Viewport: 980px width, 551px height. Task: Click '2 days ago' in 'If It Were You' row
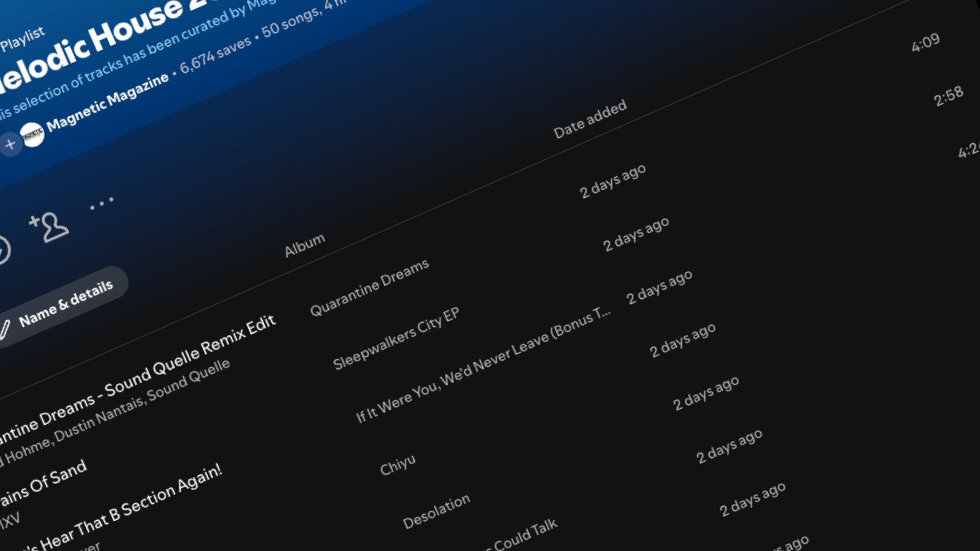(x=659, y=287)
